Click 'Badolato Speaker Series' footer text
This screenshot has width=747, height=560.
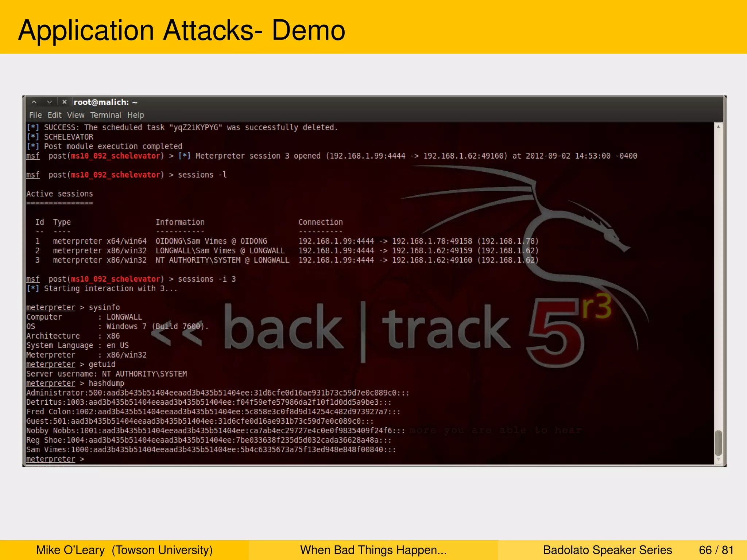[607, 550]
